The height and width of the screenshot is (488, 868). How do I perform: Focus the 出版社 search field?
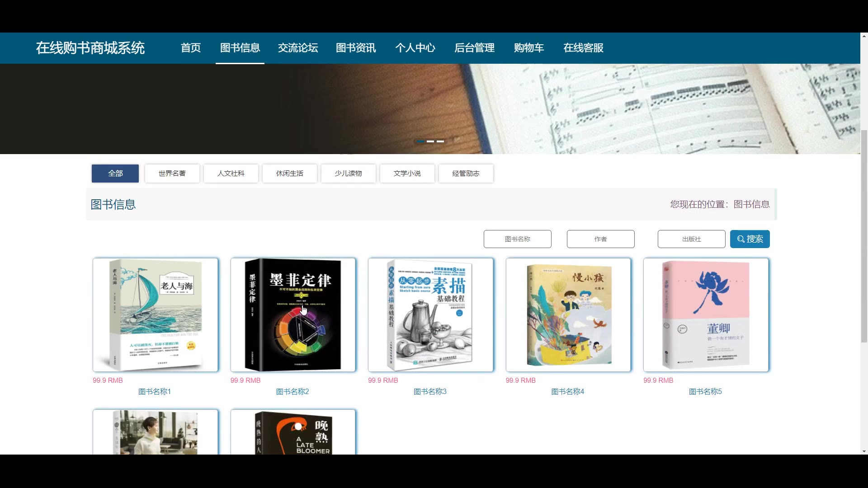point(692,239)
